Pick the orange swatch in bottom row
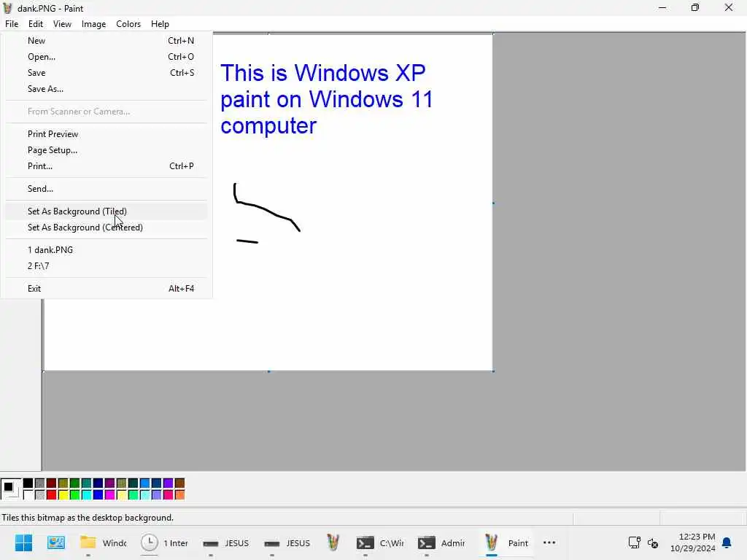747x560 pixels. [x=179, y=495]
